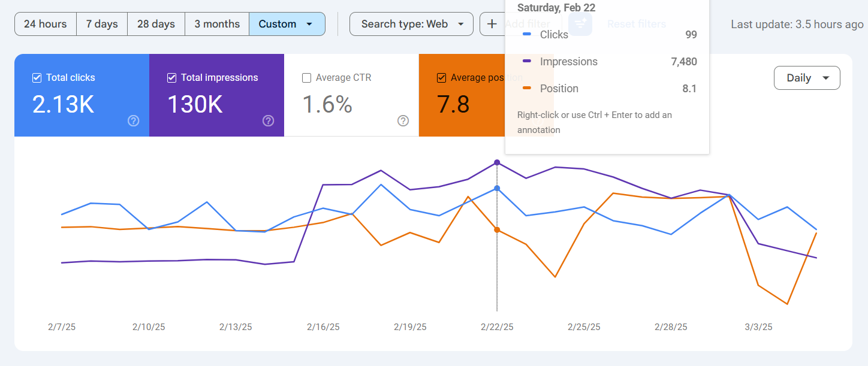868x366 pixels.
Task: Click the Average CTR 1.6% value
Action: pyautogui.click(x=327, y=105)
